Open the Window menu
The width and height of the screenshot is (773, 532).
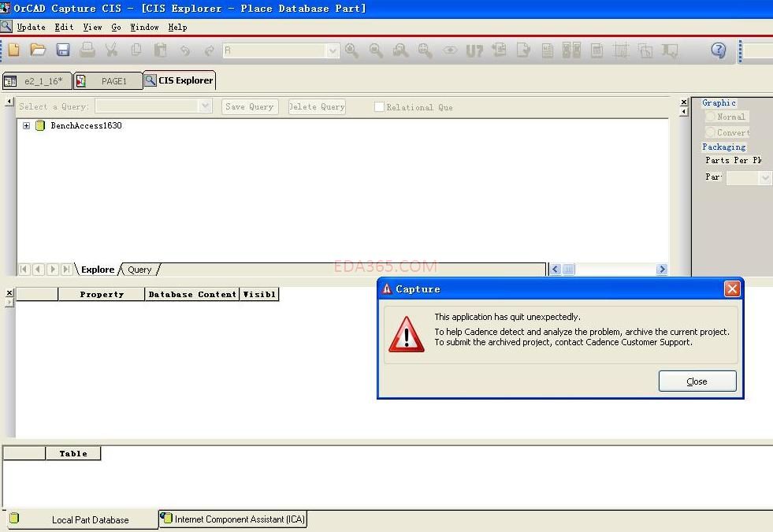(144, 26)
